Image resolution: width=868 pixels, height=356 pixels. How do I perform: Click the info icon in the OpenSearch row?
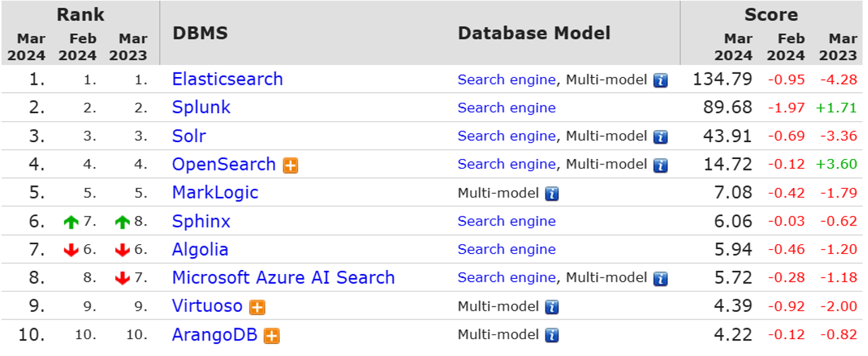(660, 165)
